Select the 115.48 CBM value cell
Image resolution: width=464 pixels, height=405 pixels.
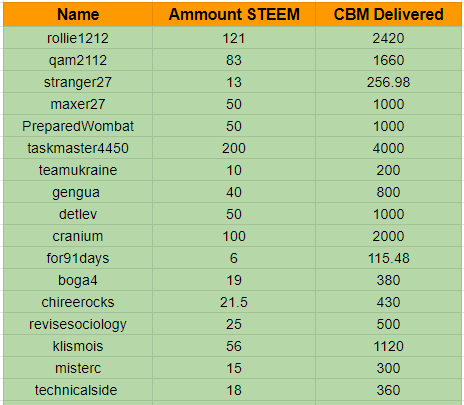(388, 258)
